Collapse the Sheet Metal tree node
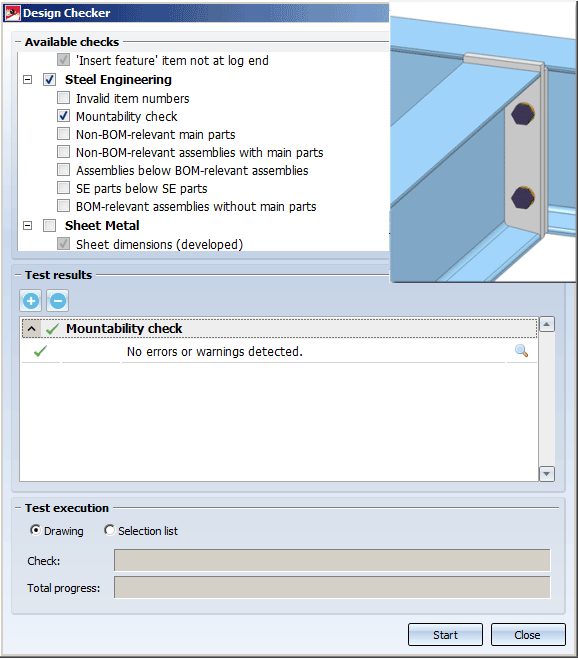The height and width of the screenshot is (660, 578). pyautogui.click(x=27, y=226)
